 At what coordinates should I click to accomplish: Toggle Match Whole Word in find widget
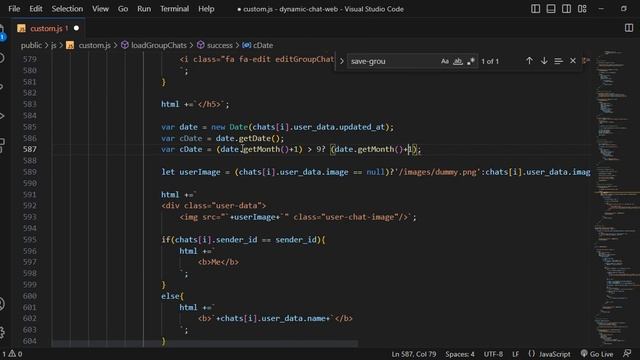click(458, 61)
